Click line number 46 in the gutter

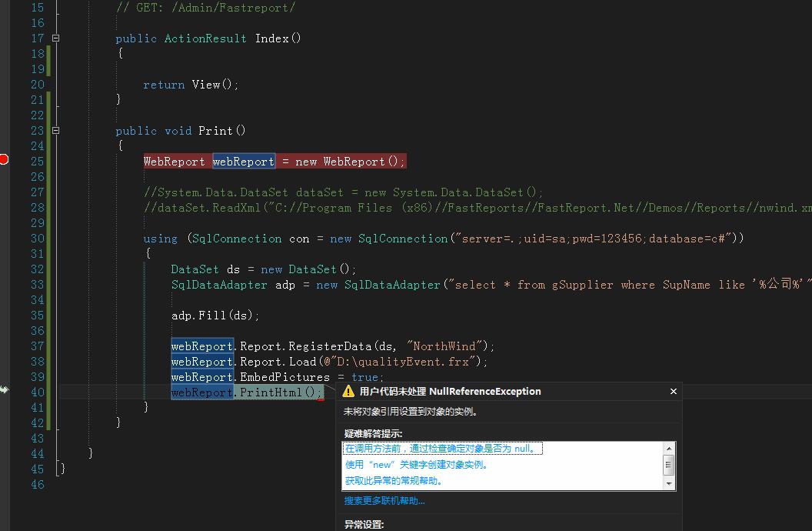[37, 484]
